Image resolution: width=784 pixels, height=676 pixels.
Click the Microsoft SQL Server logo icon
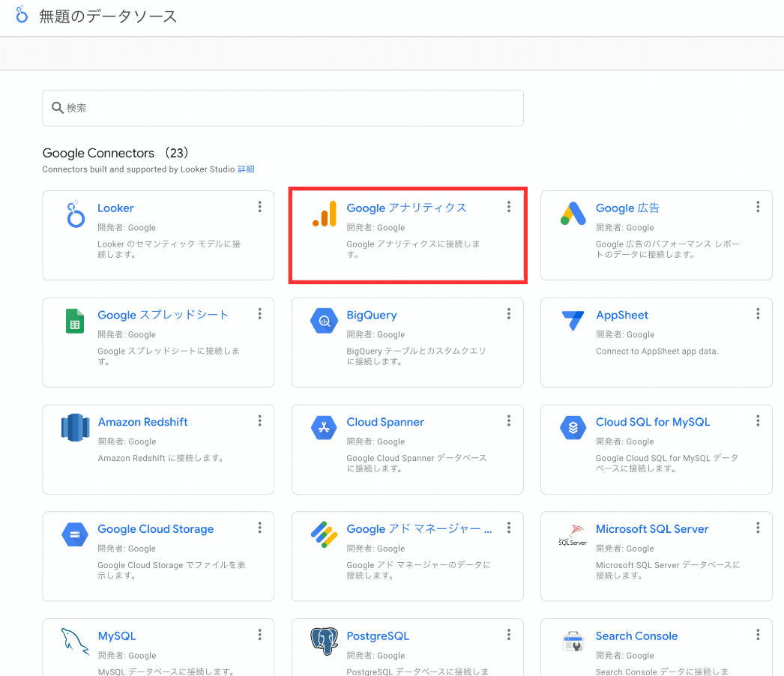(x=573, y=534)
